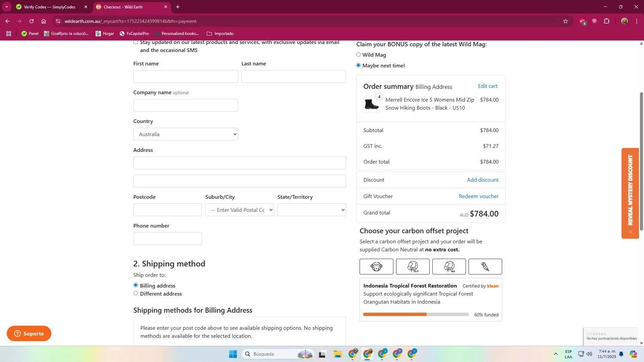Open the apps grid in bookmarks bar

coord(9,33)
